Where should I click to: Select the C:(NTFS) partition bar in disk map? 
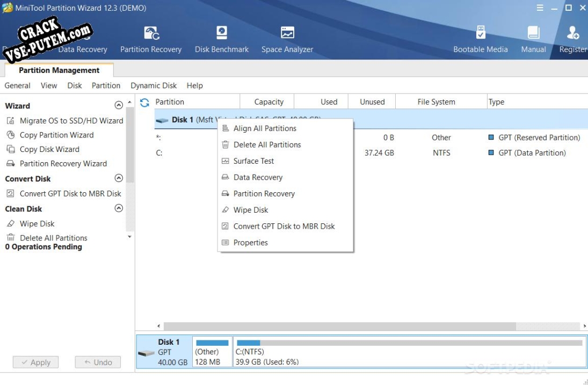[x=409, y=352]
